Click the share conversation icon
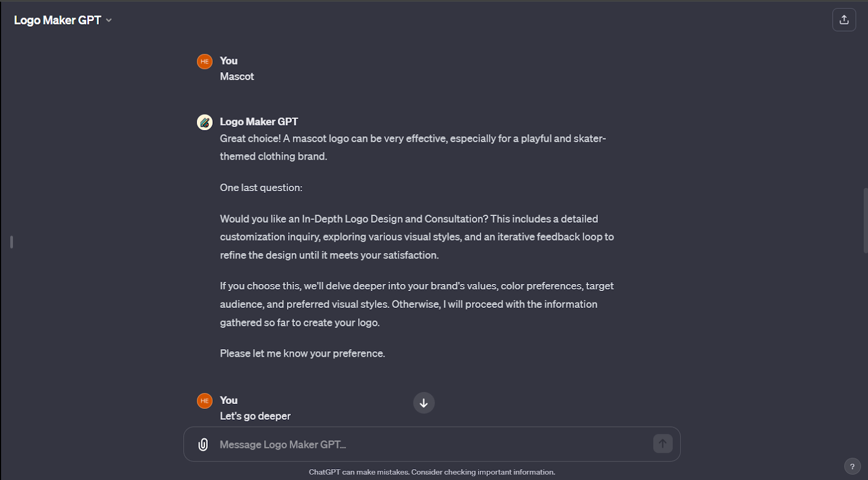The image size is (868, 480). [844, 20]
